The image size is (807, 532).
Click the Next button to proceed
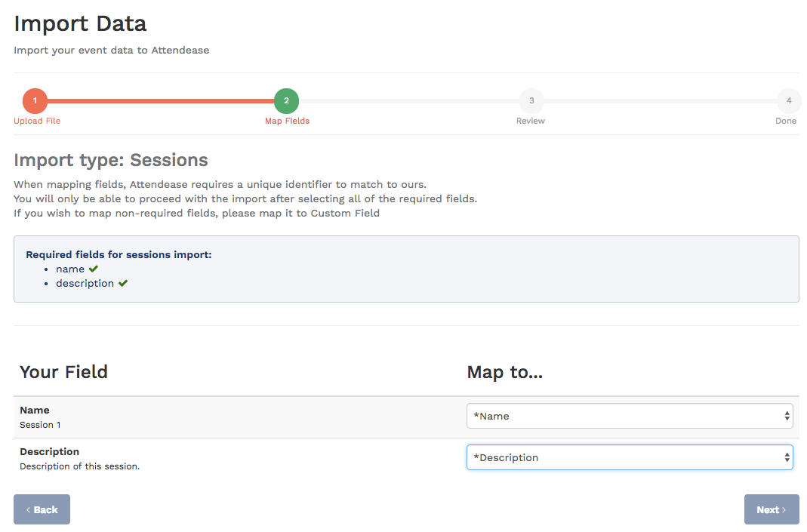pyautogui.click(x=772, y=509)
